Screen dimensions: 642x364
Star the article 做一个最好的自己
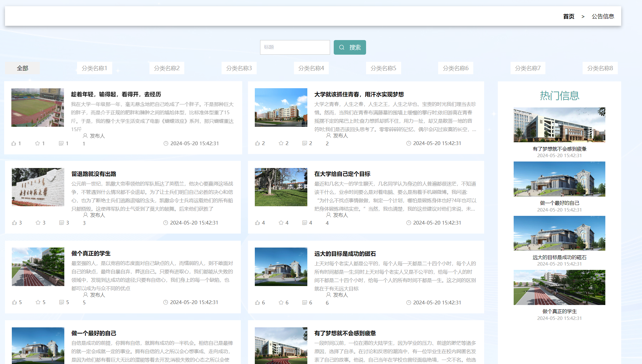[x=38, y=363]
